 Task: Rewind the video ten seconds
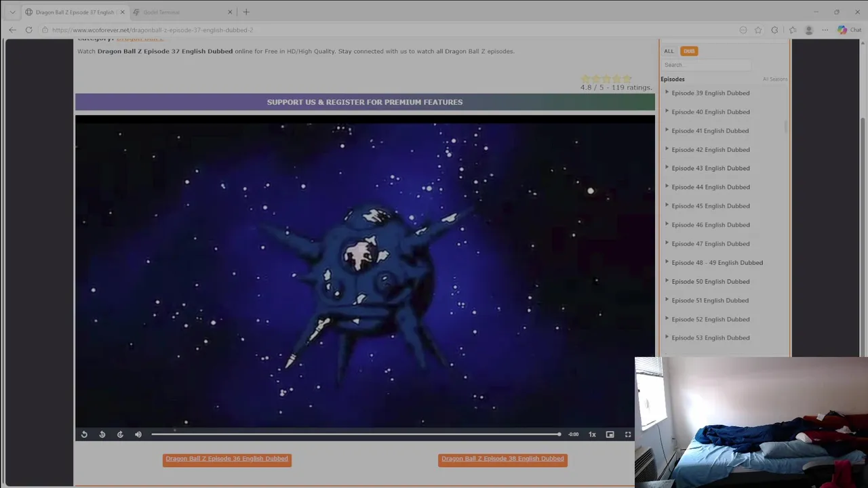tap(102, 434)
